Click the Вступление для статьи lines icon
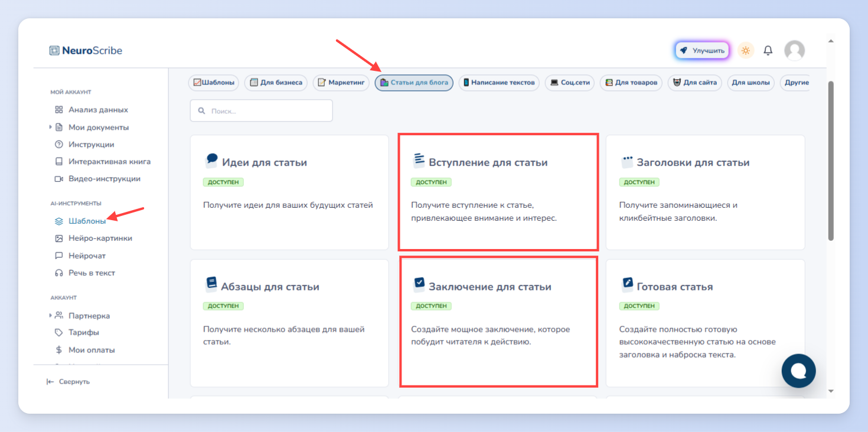868x432 pixels. tap(419, 160)
